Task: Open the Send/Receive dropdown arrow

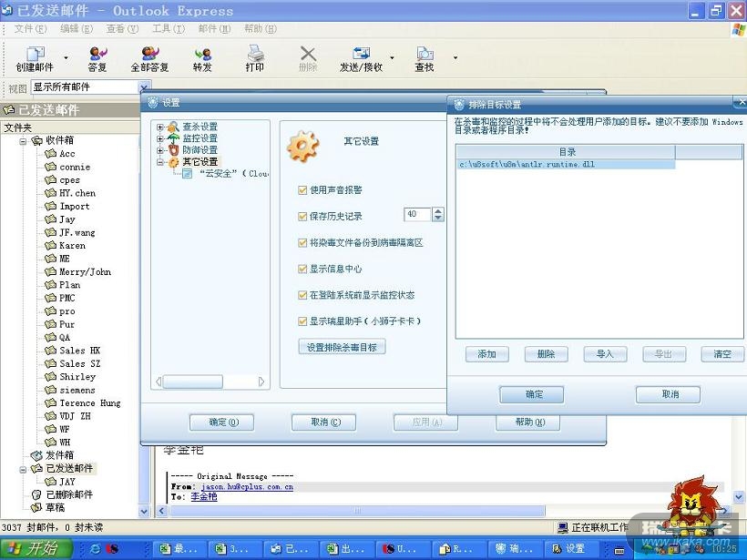Action: click(392, 58)
